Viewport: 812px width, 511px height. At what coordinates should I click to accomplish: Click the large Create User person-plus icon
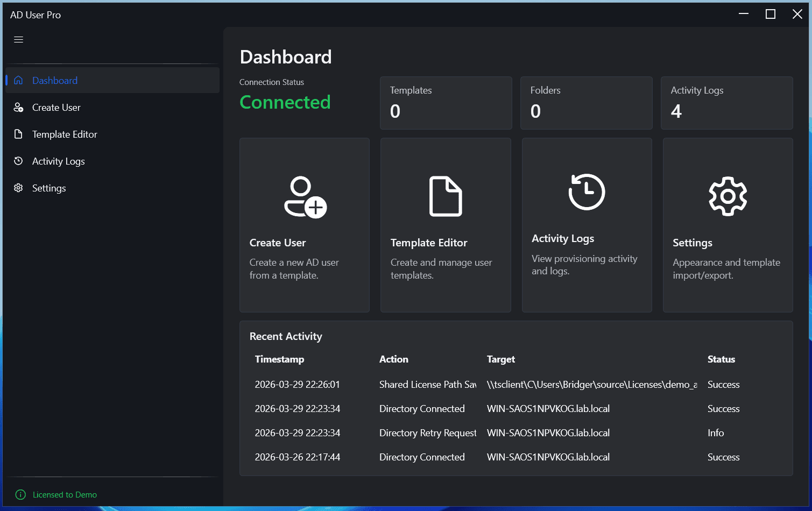pyautogui.click(x=304, y=197)
